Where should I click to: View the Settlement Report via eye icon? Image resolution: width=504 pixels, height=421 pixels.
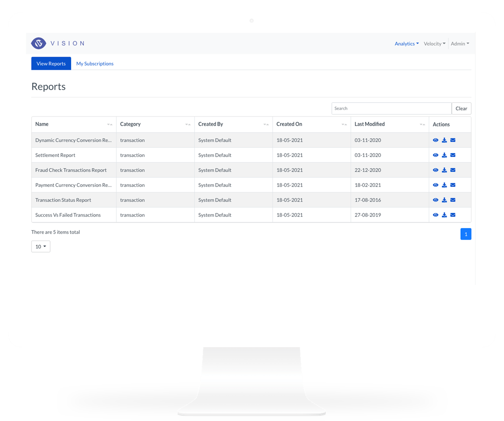[x=435, y=155]
